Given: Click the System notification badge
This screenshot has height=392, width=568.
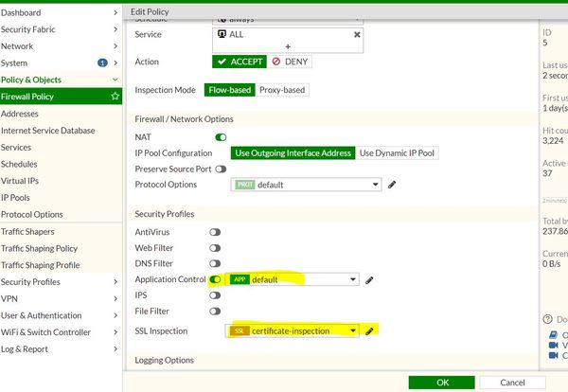Looking at the screenshot, I should [102, 62].
